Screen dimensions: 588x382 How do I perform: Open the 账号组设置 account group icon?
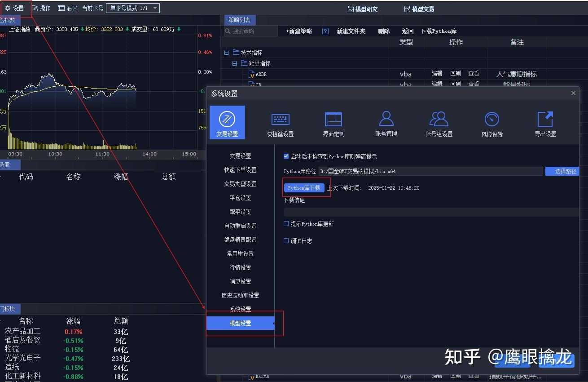(439, 122)
